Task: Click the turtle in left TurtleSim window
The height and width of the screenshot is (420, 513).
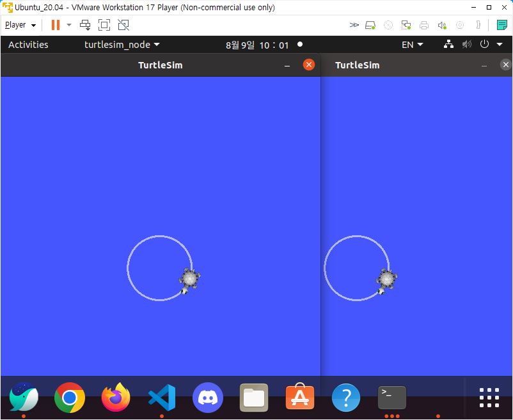Action: click(x=189, y=281)
